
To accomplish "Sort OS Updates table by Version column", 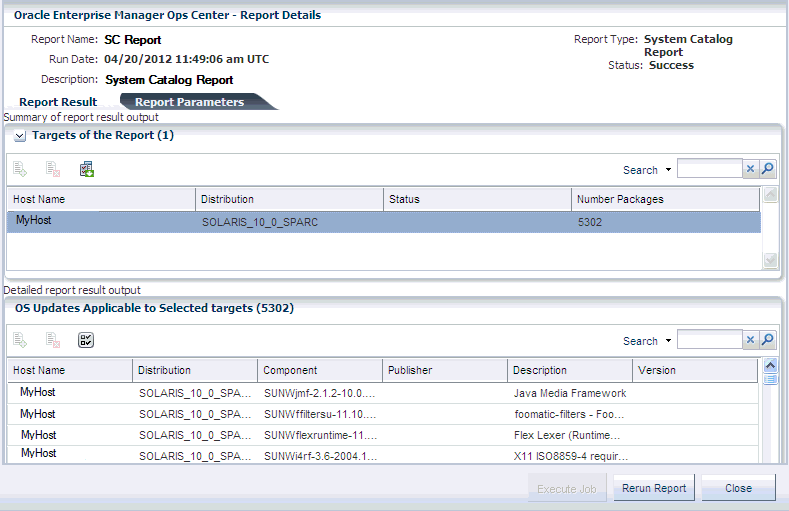I will point(695,370).
